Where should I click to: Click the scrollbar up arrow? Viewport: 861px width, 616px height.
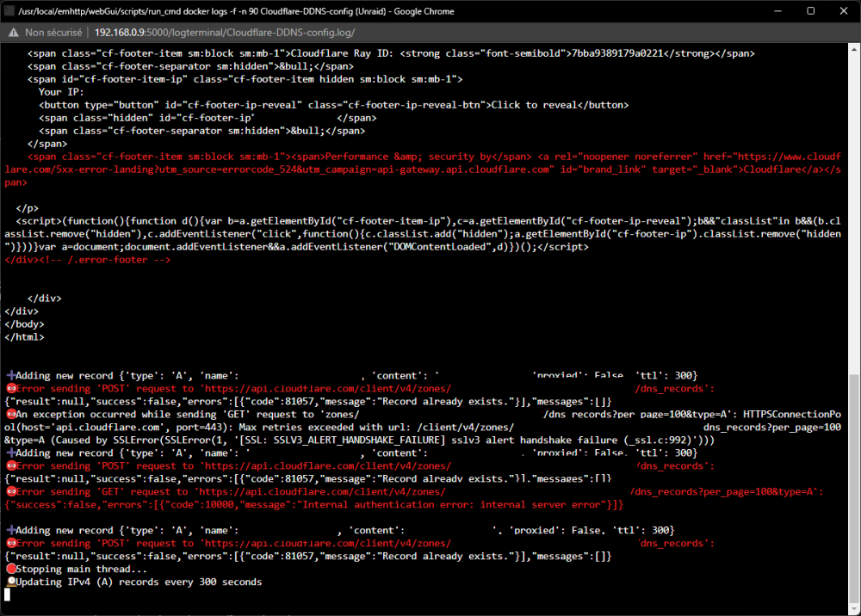pos(854,50)
